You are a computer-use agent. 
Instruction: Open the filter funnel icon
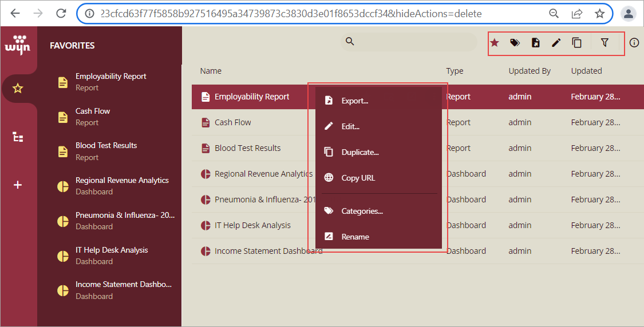605,42
